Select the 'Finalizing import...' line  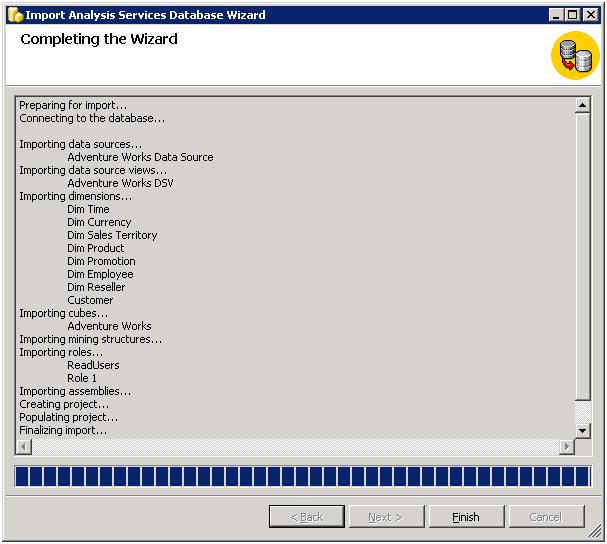pyautogui.click(x=63, y=430)
